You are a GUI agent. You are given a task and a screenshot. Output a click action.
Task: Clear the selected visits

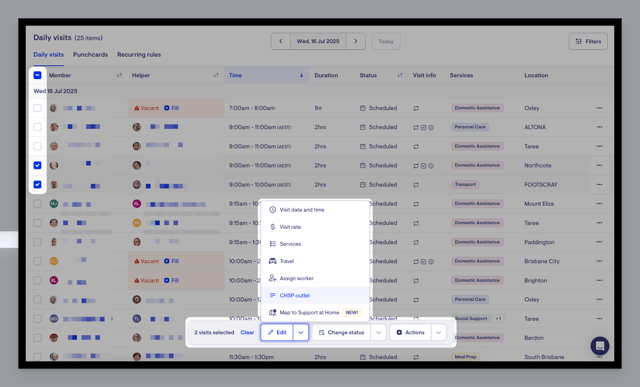pyautogui.click(x=247, y=332)
